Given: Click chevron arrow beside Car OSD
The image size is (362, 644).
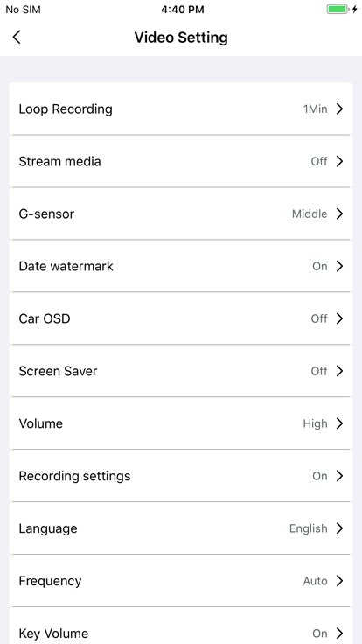Looking at the screenshot, I should coord(339,318).
